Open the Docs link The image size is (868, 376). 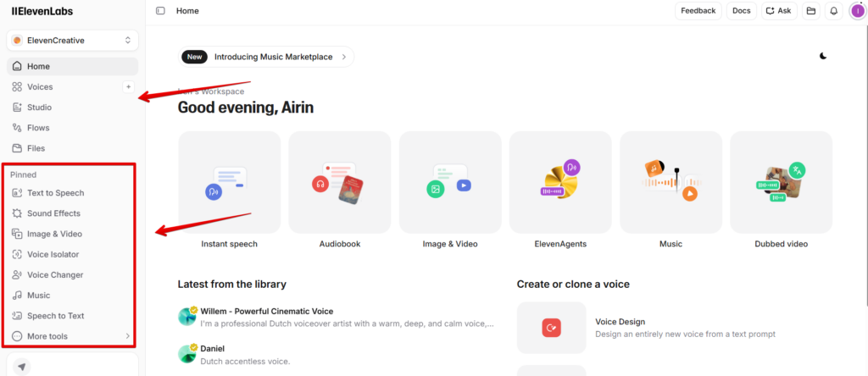point(741,10)
